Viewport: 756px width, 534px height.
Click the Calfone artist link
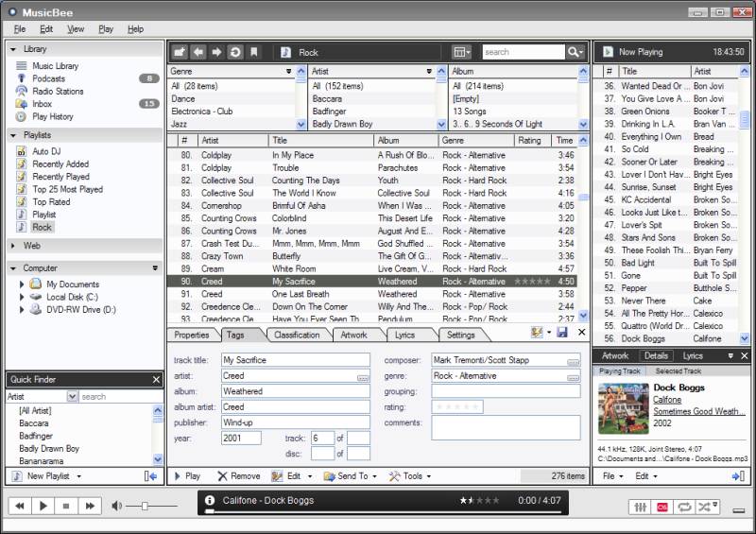667,400
